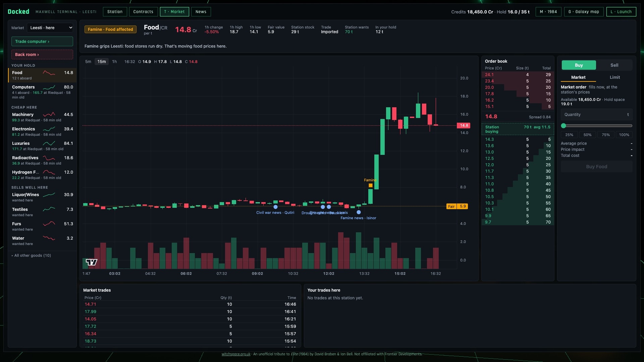
Task: Open the Trade computer panel
Action: pyautogui.click(x=42, y=42)
